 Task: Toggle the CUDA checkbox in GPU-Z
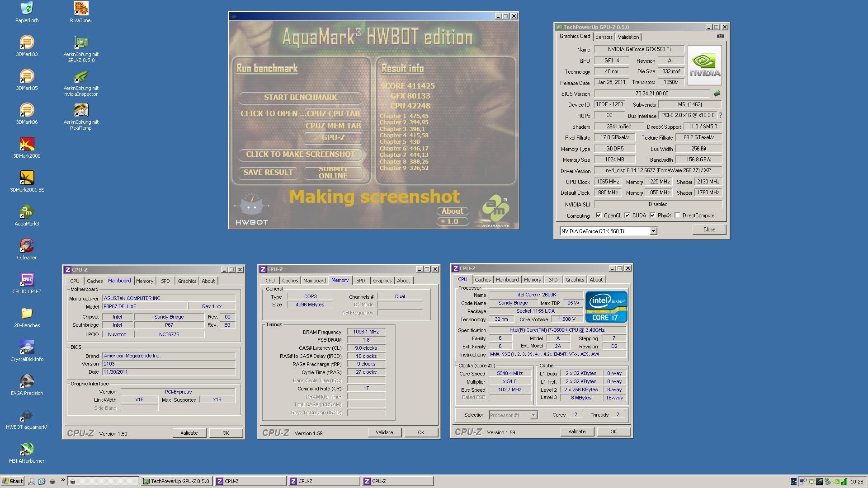coord(627,216)
